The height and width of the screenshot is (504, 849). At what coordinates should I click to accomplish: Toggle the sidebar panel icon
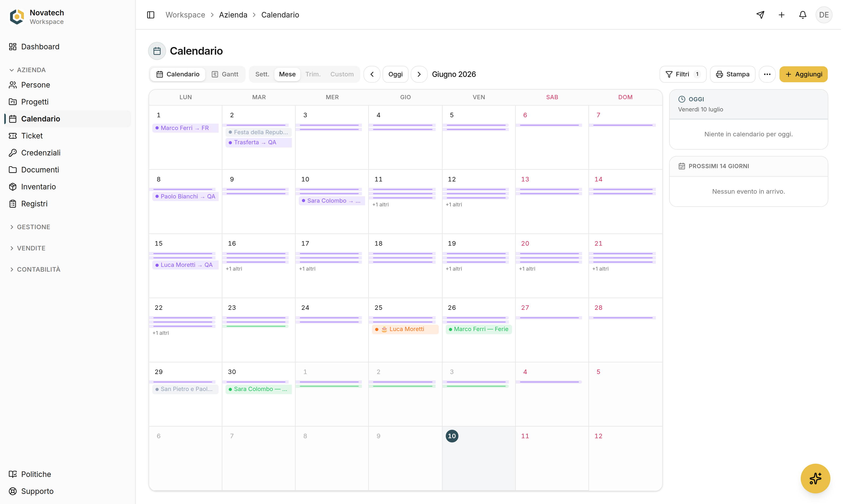(151, 15)
